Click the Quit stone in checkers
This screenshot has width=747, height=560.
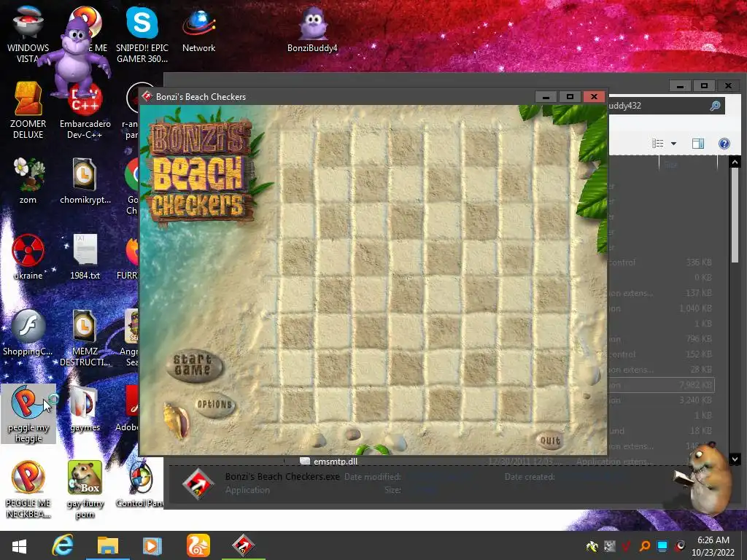coord(550,441)
